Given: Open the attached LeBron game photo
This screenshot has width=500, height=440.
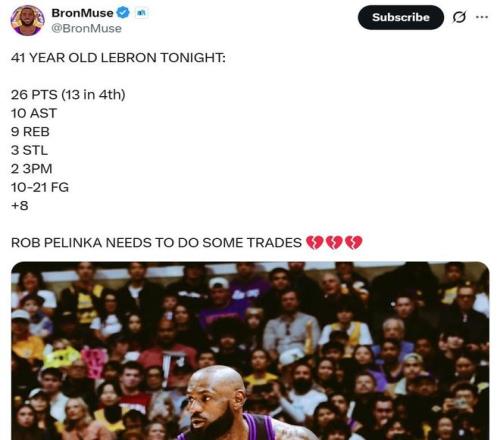Looking at the screenshot, I should (x=250, y=351).
